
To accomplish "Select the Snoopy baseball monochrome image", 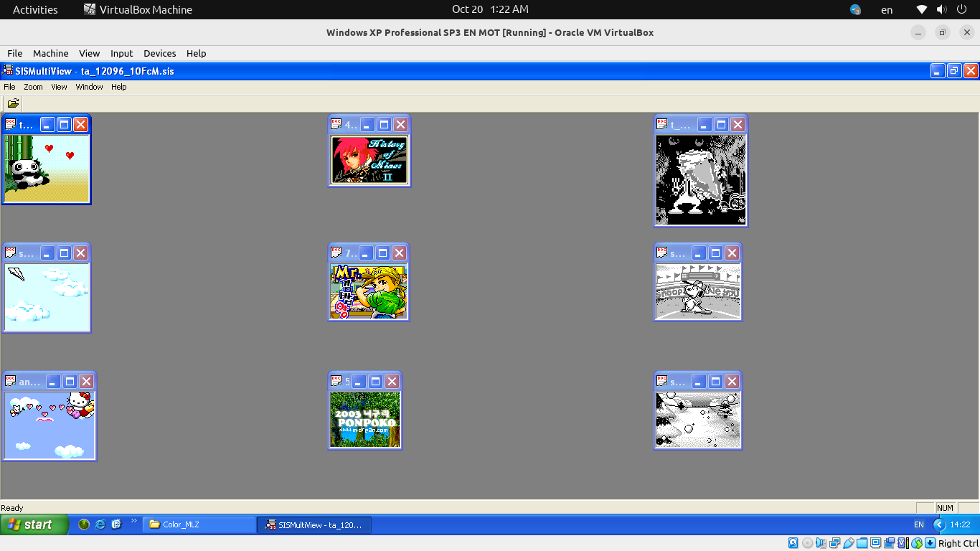I will (x=698, y=291).
